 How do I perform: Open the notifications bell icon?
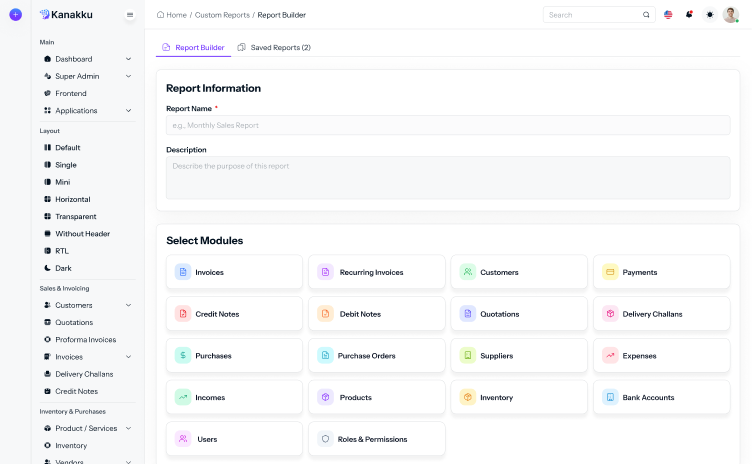pos(689,15)
